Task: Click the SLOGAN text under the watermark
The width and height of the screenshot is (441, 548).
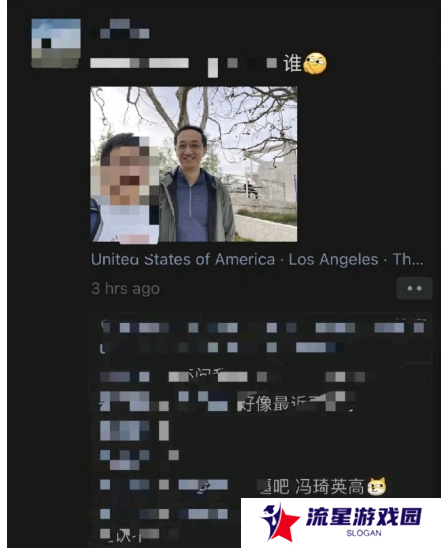Action: tap(364, 533)
